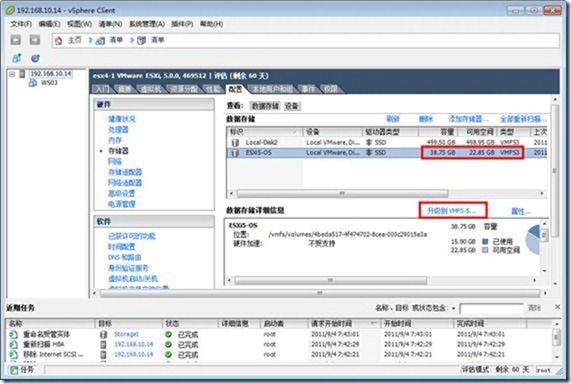571x384 pixels.
Task: Open the 视图(W) menu
Action: pyautogui.click(x=79, y=24)
